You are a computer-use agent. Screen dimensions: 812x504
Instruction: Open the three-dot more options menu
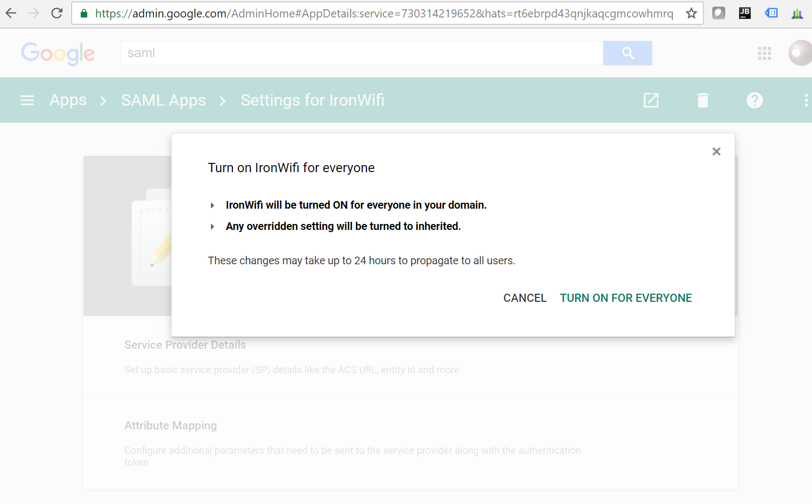coord(805,100)
